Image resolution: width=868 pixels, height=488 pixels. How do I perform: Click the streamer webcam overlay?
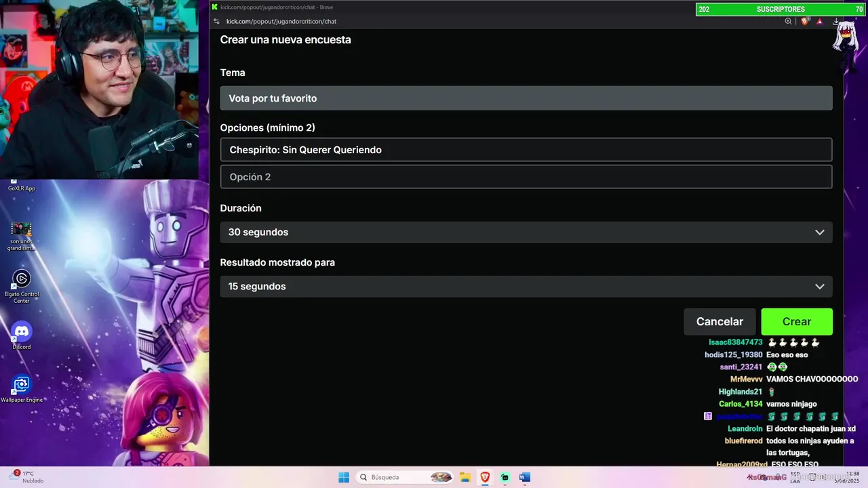[100, 89]
